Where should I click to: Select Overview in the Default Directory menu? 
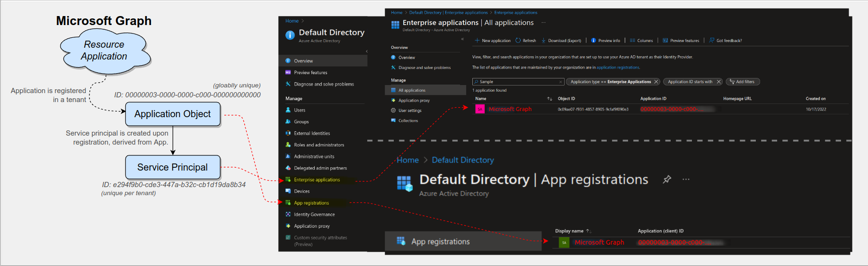(x=323, y=60)
